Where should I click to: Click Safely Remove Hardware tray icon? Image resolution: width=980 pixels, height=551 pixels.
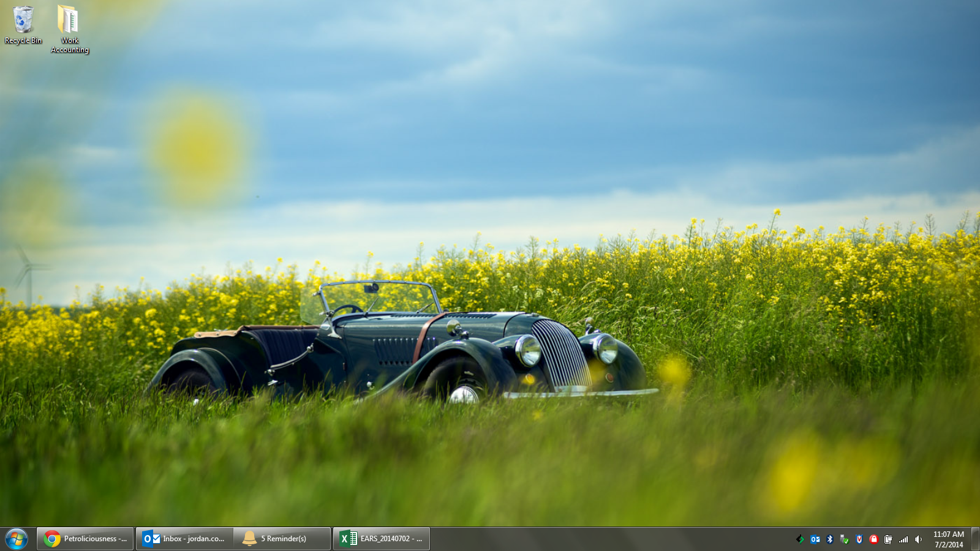pos(845,539)
